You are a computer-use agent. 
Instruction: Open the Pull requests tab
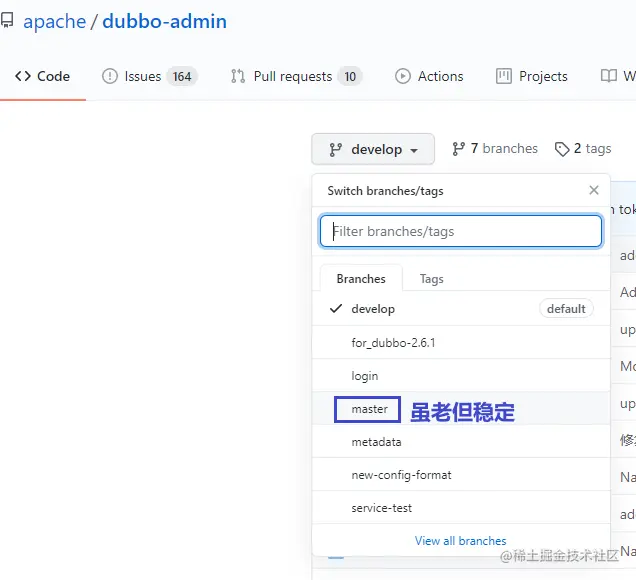[x=296, y=76]
